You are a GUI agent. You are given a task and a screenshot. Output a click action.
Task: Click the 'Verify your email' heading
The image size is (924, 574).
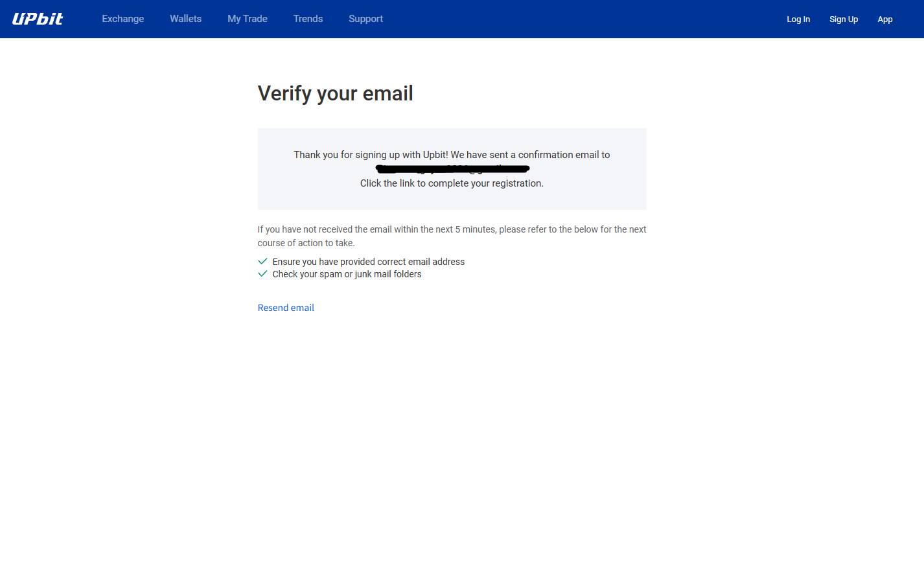point(335,93)
